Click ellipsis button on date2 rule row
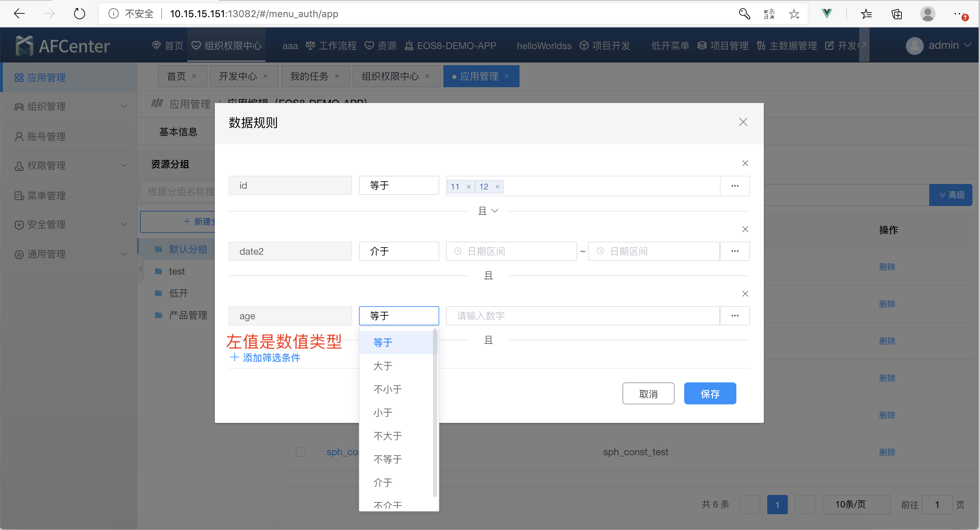The width and height of the screenshot is (980, 530). tap(735, 252)
